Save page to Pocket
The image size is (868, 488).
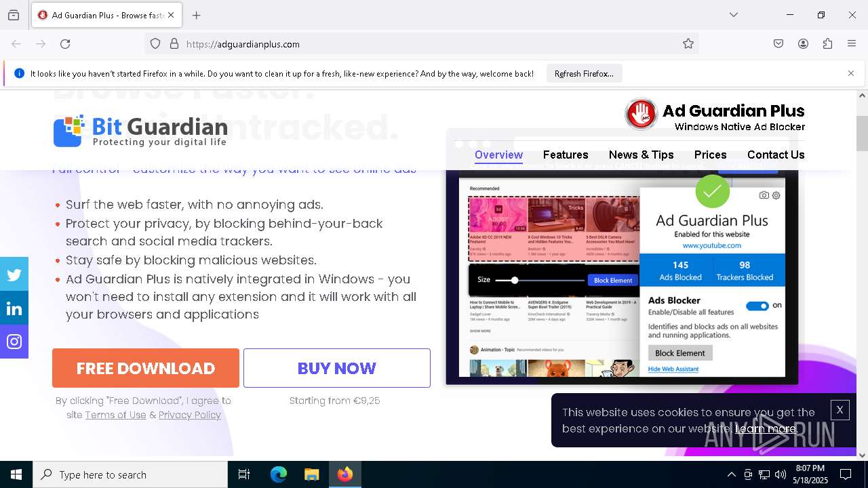778,44
